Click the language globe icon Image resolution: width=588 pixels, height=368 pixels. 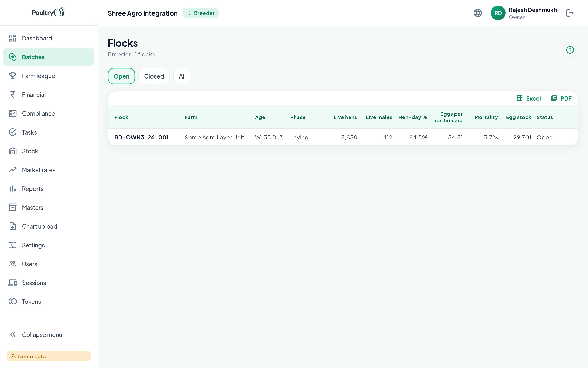478,13
